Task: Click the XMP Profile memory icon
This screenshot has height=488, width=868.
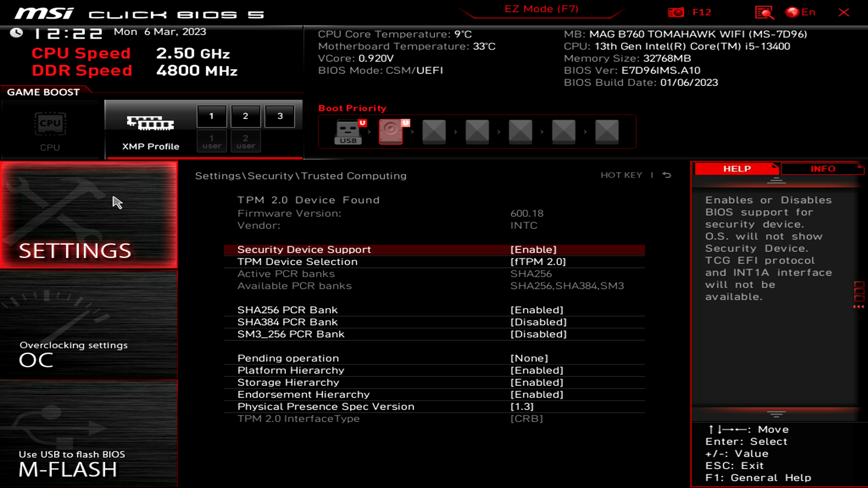Action: (x=150, y=123)
